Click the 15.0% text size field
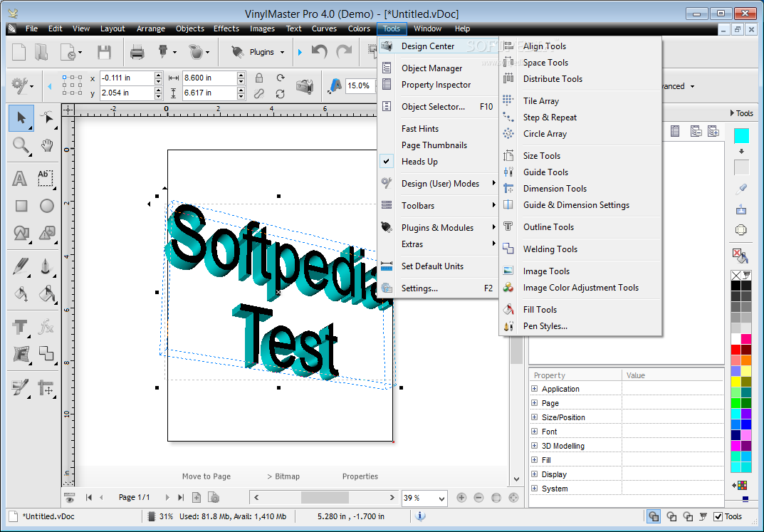Viewport: 764px width, 532px height. [x=360, y=85]
